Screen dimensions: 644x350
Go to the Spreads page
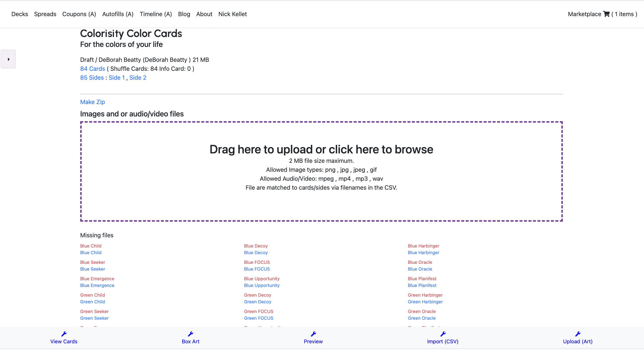(x=45, y=14)
